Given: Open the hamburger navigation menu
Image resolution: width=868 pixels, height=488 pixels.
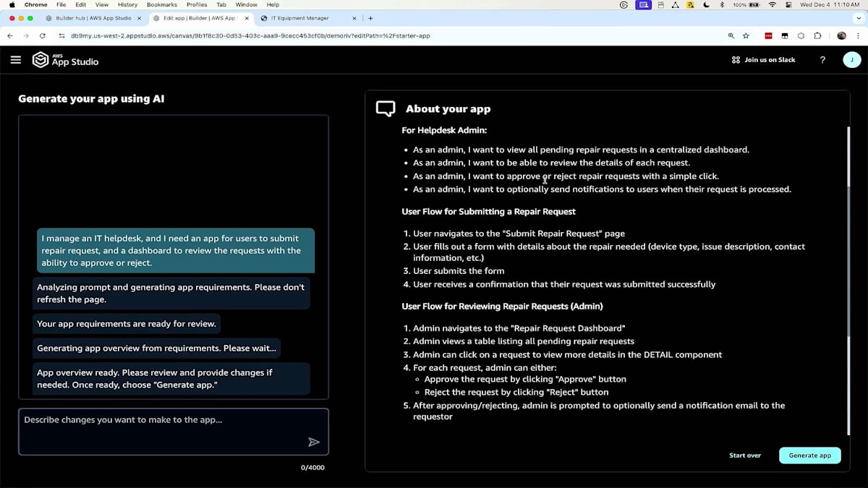Looking at the screenshot, I should 16,60.
